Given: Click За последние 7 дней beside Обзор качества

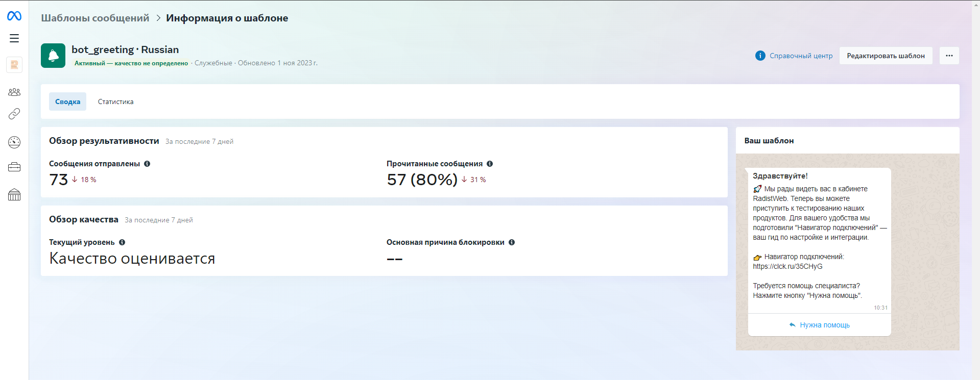Looking at the screenshot, I should click(159, 220).
